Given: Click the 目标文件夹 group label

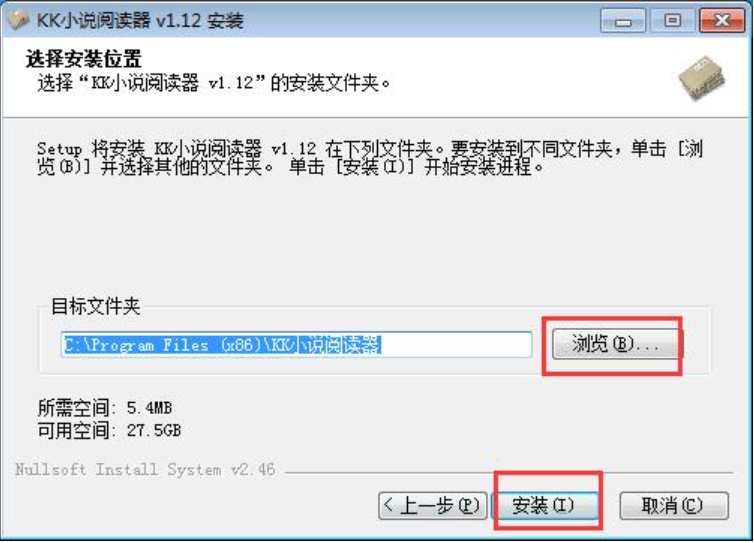Looking at the screenshot, I should (95, 306).
